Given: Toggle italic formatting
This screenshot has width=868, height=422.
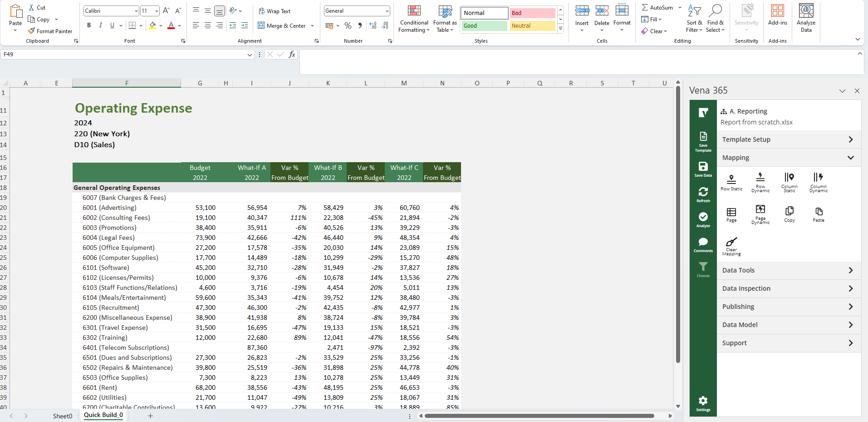Looking at the screenshot, I should coord(100,25).
